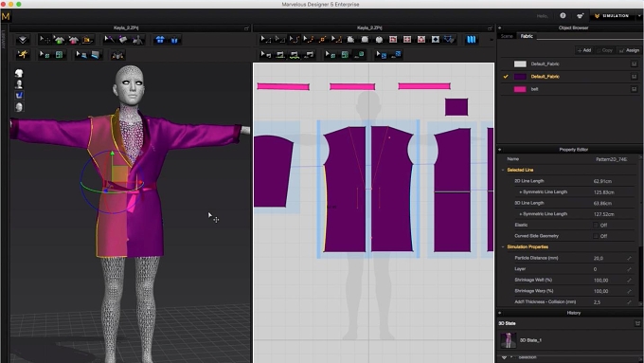Viewport: 644px width, 363px height.
Task: Select the blue arrow fold tool in 3D toolbar
Action: click(80, 55)
